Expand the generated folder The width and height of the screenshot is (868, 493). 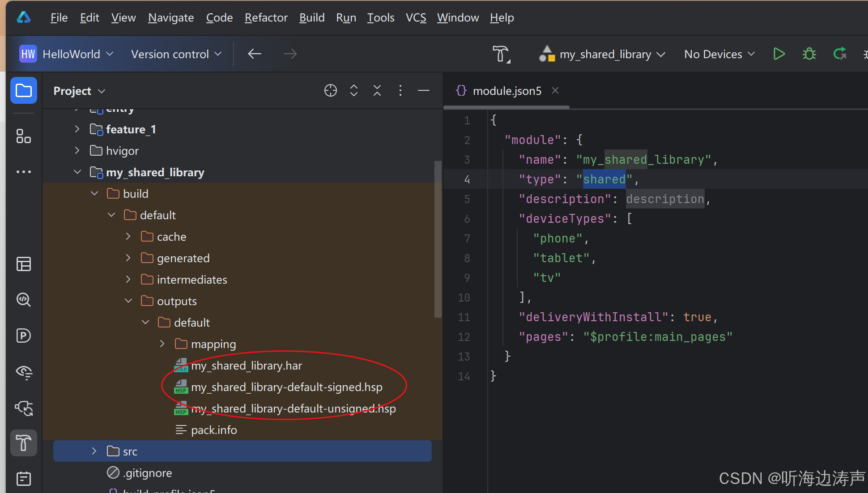(x=128, y=258)
